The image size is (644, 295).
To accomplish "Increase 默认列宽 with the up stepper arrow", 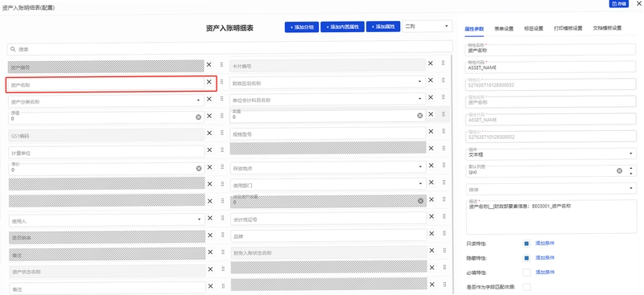I will [631, 168].
